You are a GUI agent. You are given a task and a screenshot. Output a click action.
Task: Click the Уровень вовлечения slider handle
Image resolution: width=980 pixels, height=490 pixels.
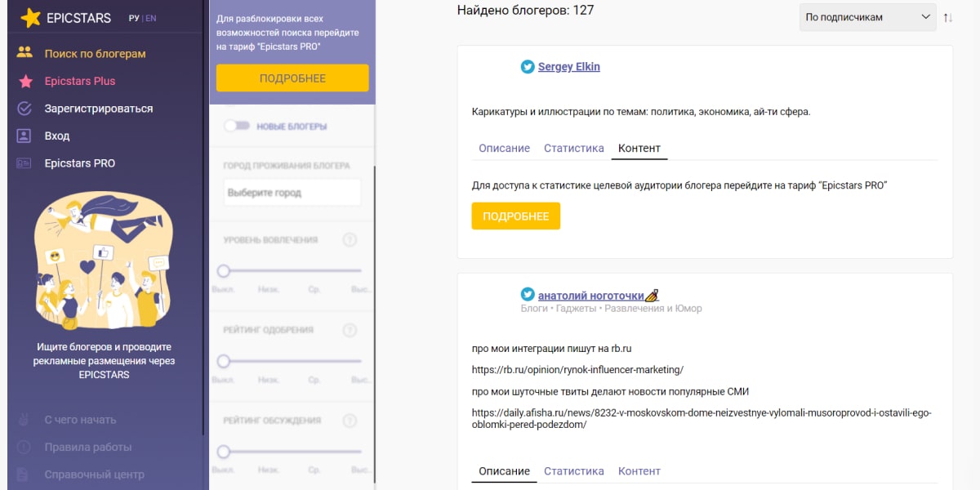pyautogui.click(x=223, y=270)
